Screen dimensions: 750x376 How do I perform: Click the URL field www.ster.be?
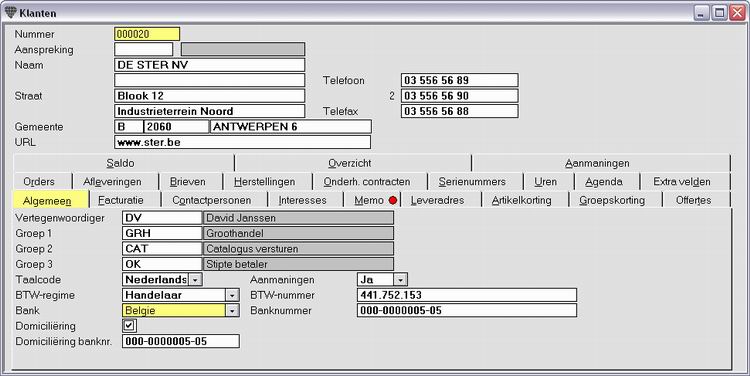[243, 142]
